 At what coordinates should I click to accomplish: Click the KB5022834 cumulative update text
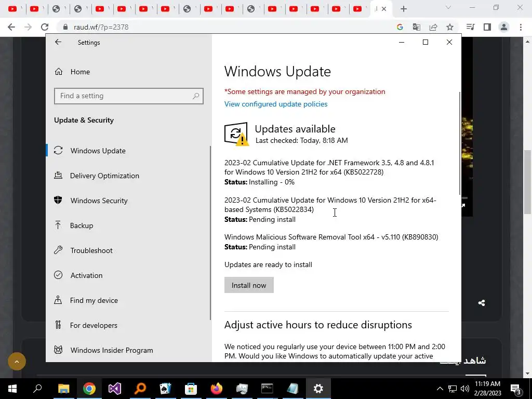(330, 205)
